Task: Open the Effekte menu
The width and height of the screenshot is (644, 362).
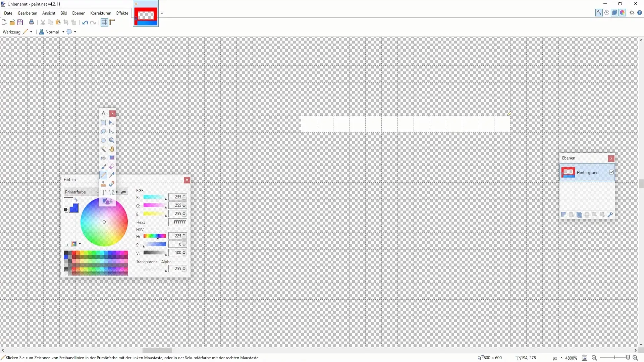Action: pyautogui.click(x=122, y=13)
